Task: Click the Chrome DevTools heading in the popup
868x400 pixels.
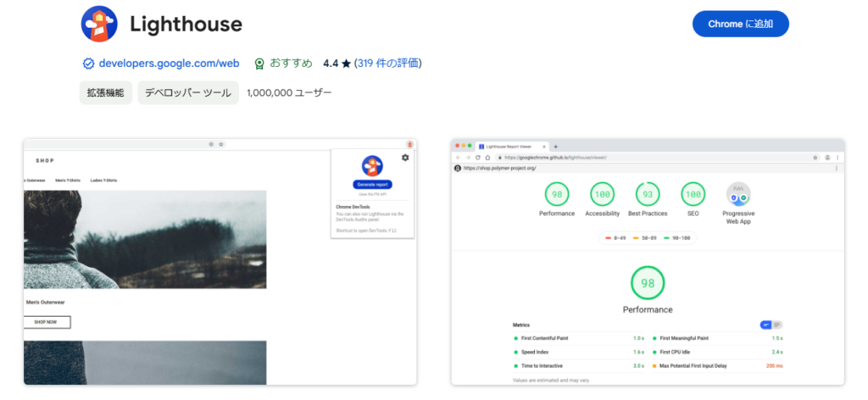Action: tap(353, 207)
